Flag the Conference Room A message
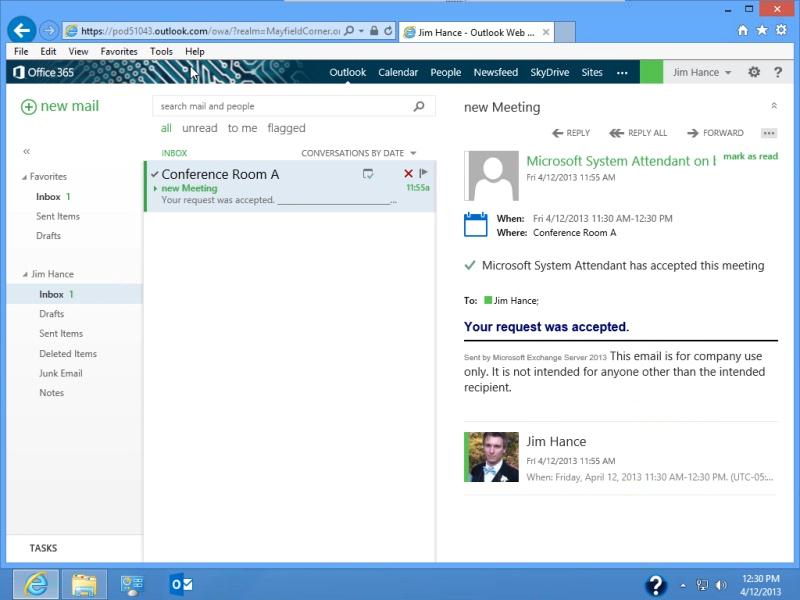The height and width of the screenshot is (600, 800). 423,173
